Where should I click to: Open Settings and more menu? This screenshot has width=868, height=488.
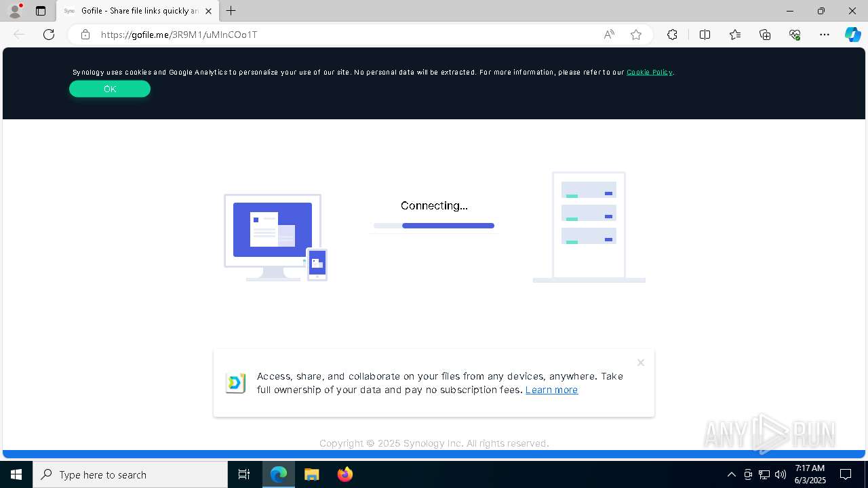(825, 35)
